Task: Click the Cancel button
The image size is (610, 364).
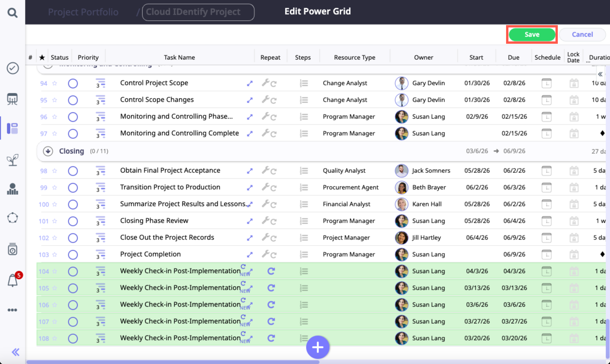Action: pos(582,35)
